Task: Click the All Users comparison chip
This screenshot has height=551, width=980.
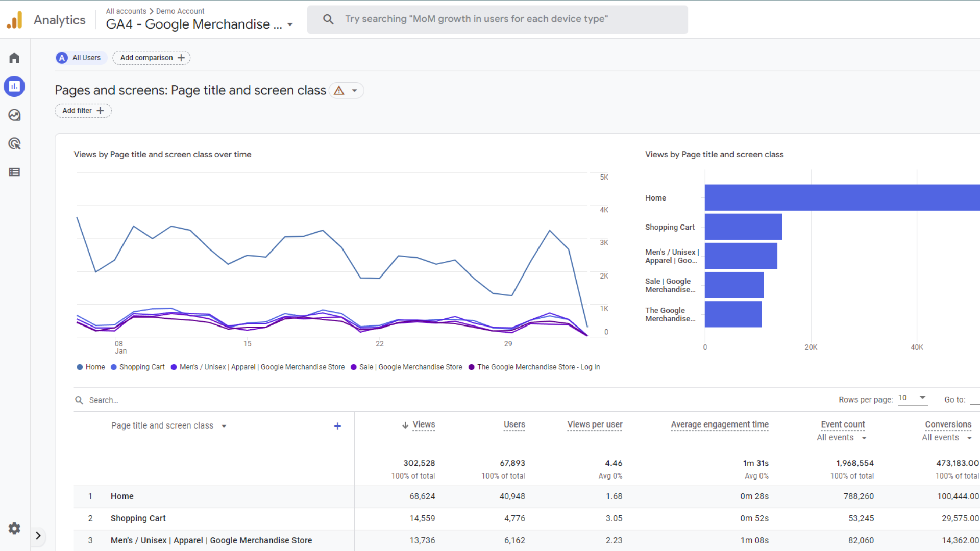Action: pos(81,58)
